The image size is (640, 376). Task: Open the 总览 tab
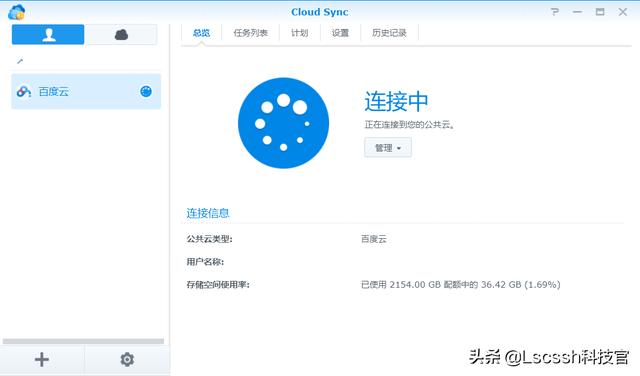pyautogui.click(x=201, y=33)
